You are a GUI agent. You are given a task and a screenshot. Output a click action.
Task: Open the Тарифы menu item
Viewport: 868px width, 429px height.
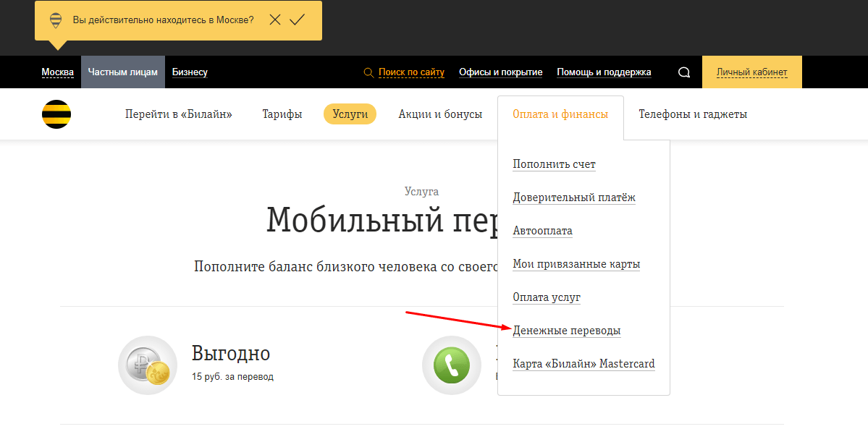[x=282, y=114]
